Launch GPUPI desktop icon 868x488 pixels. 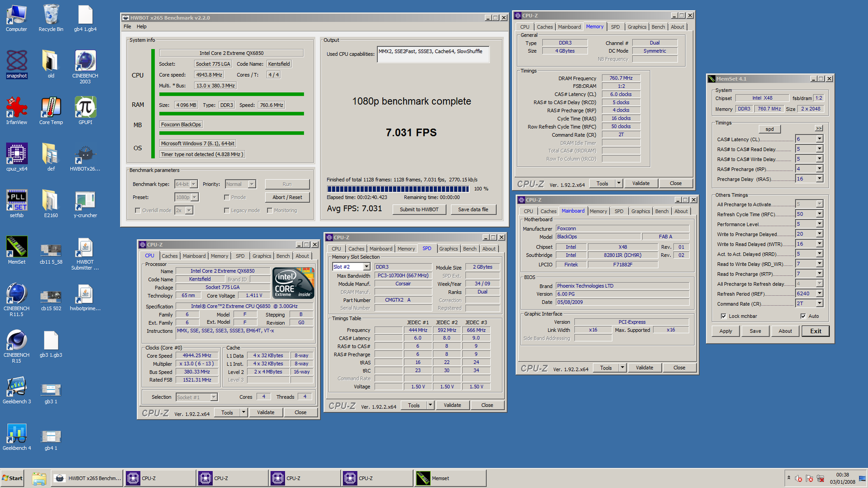click(85, 111)
